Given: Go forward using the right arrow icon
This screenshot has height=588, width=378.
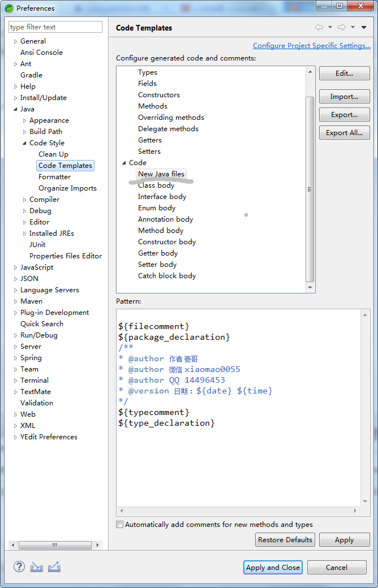Looking at the screenshot, I should tap(342, 27).
